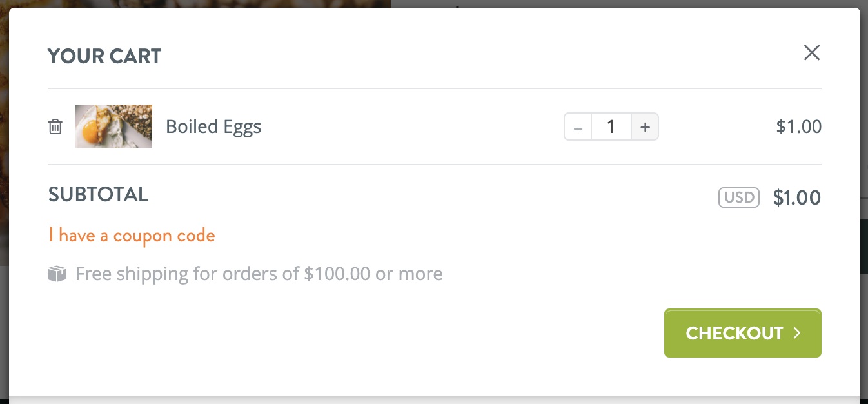Open the USD currency badge
The height and width of the screenshot is (404, 868).
coord(739,197)
